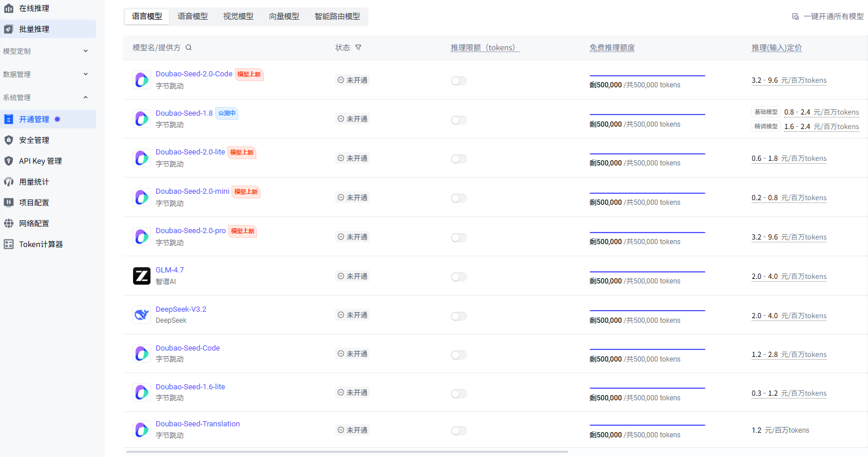This screenshot has height=457, width=868.
Task: Click the API Key 管理 icon
Action: [x=9, y=161]
